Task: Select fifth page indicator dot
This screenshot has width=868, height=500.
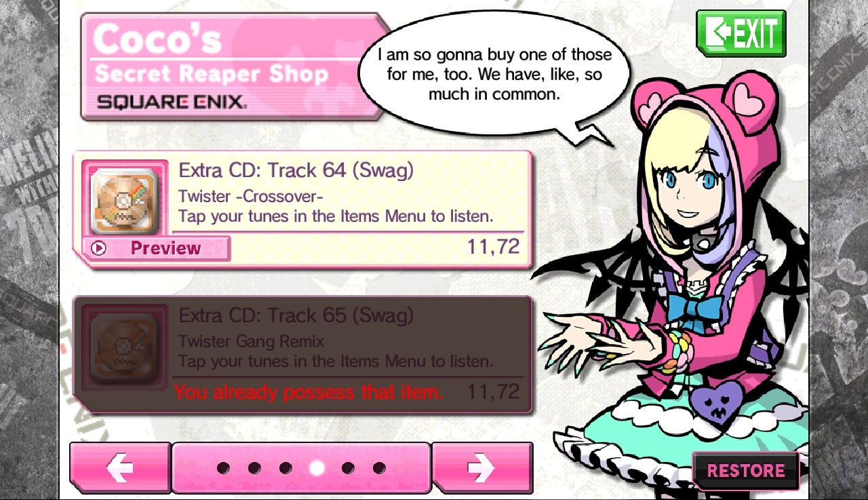Action: (348, 468)
